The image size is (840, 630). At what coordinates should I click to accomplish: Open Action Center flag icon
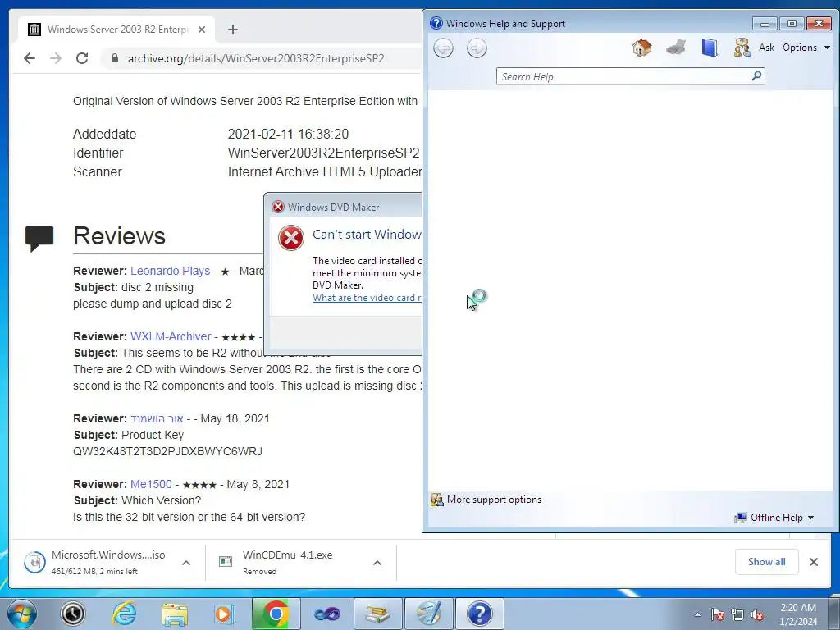(717, 614)
